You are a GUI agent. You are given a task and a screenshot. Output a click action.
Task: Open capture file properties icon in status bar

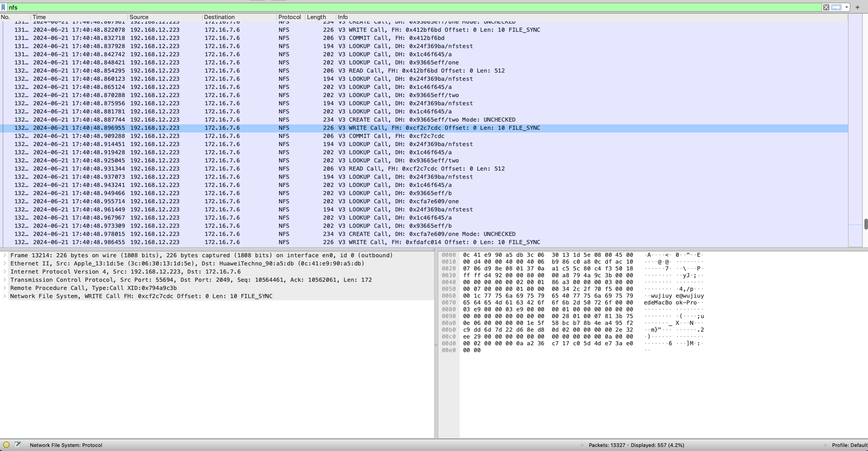(x=18, y=445)
